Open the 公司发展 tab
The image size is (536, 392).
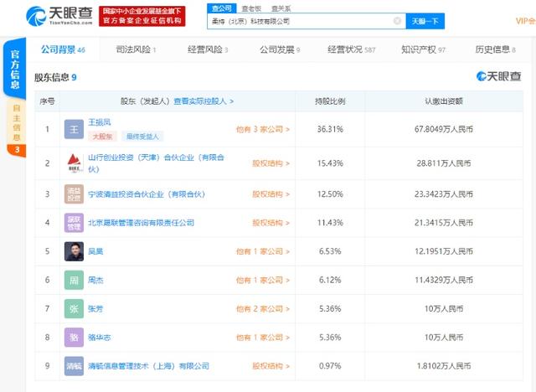tap(280, 50)
